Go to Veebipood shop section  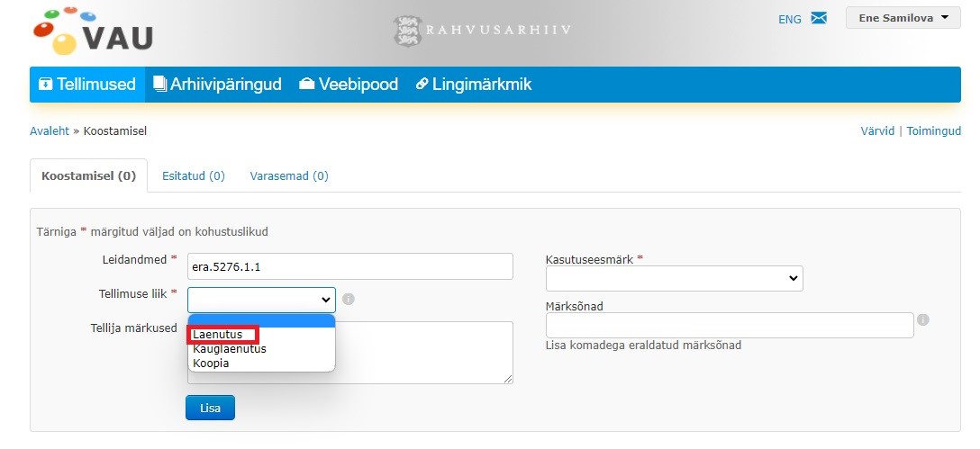[x=349, y=85]
